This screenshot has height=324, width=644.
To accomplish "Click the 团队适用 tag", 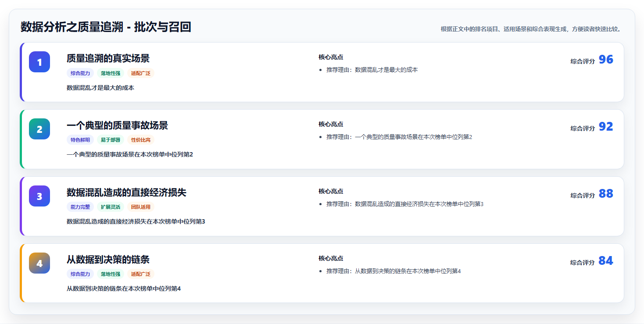I will tap(141, 207).
